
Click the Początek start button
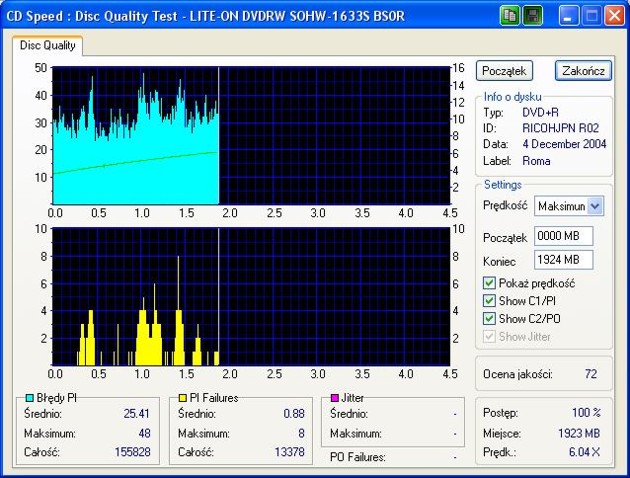click(x=504, y=71)
